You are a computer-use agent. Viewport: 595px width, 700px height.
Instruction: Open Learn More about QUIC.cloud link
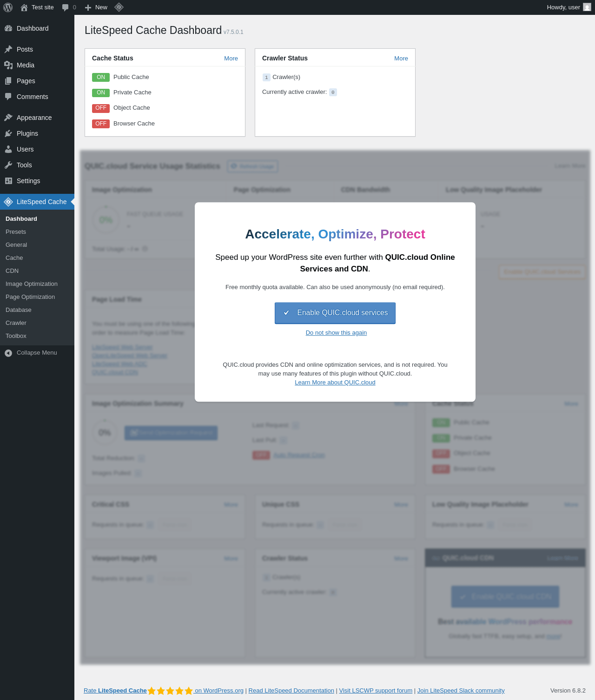(335, 383)
